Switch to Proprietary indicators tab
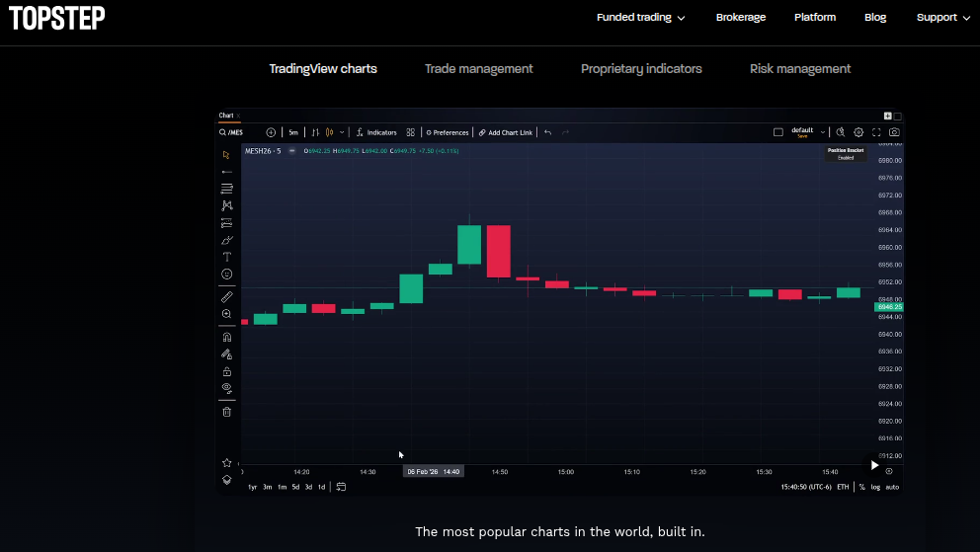Screen dimensions: 980x552 [641, 69]
